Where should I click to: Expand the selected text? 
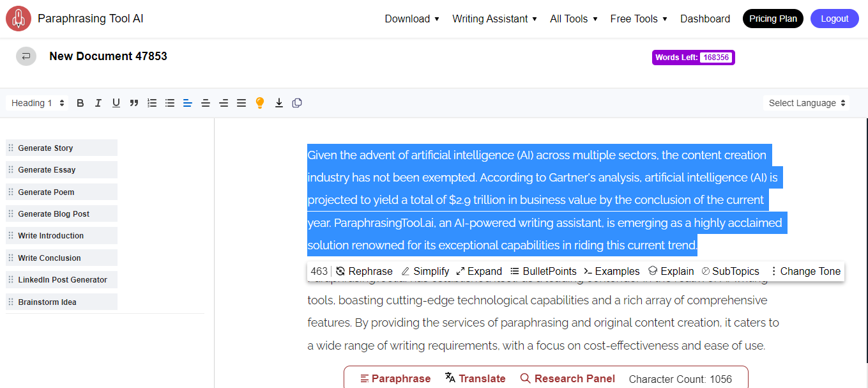click(x=479, y=271)
